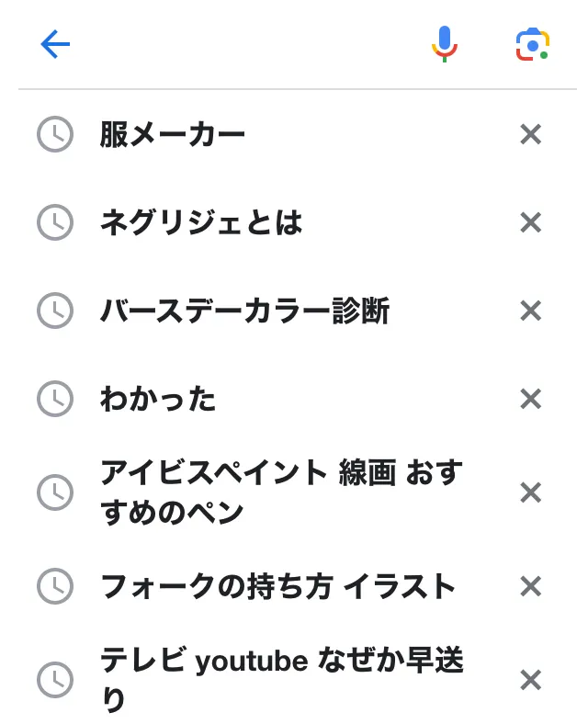Open Google Lens camera search
This screenshot has height=724, width=588.
point(532,44)
